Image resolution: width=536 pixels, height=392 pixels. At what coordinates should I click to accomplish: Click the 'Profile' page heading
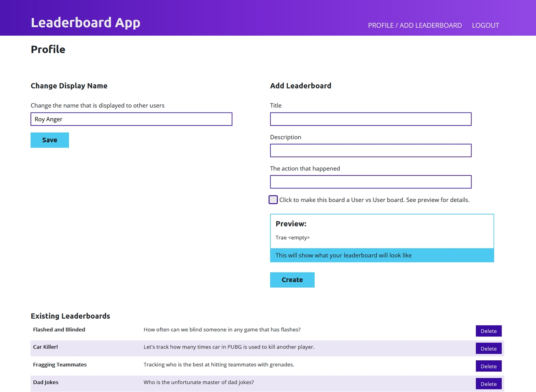[48, 50]
